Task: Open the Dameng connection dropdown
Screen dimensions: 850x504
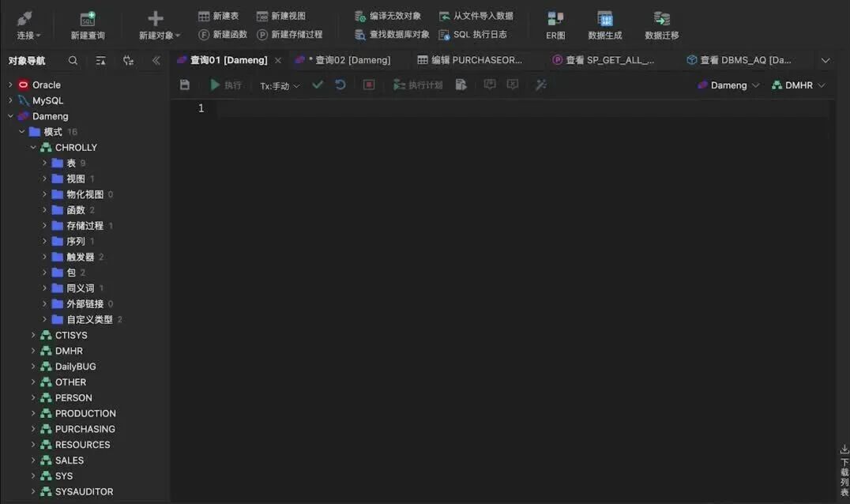Action: point(728,85)
